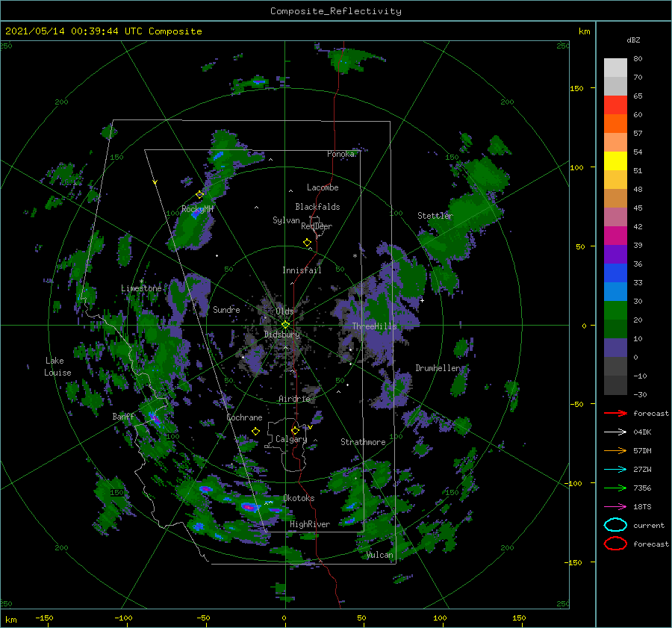Pick the red 65 dBZ color swatch
672x628 pixels.
point(615,105)
